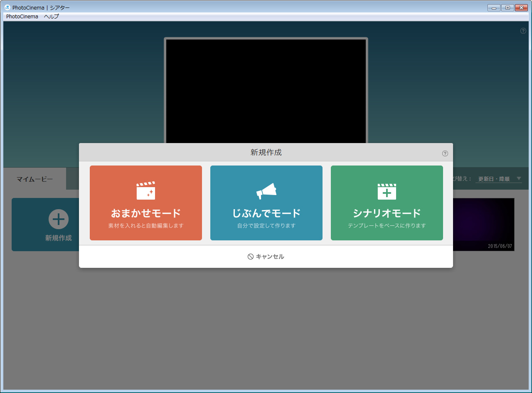Click the PhotoCinema app icon in the title bar
This screenshot has height=393, width=532.
(x=8, y=7)
